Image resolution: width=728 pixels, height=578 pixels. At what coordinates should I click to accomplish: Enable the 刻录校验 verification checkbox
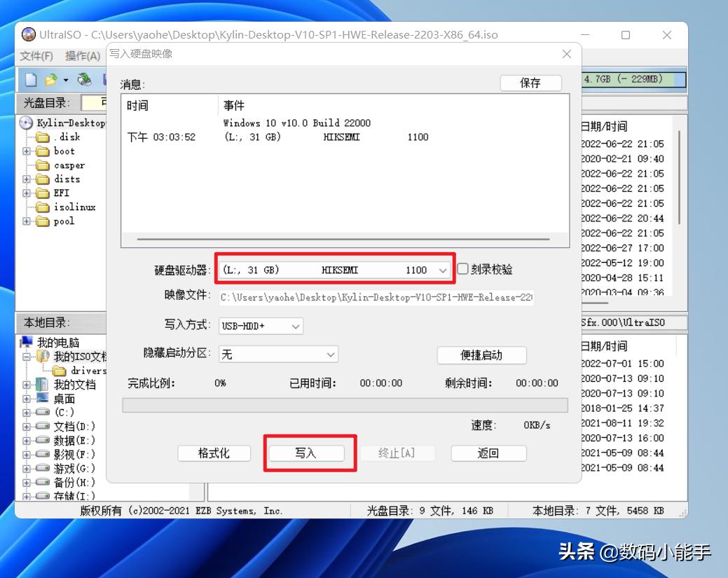click(462, 269)
